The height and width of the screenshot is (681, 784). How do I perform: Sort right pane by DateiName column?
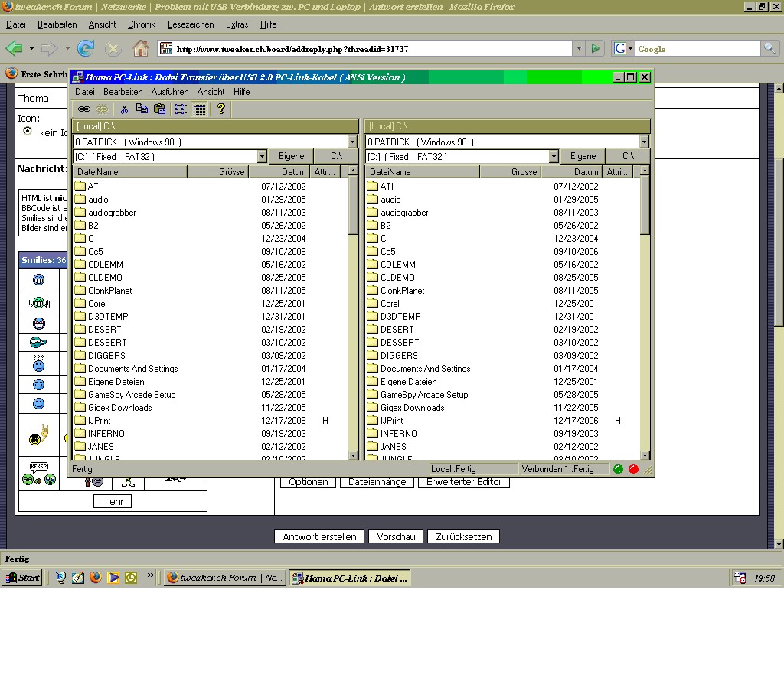click(x=423, y=172)
